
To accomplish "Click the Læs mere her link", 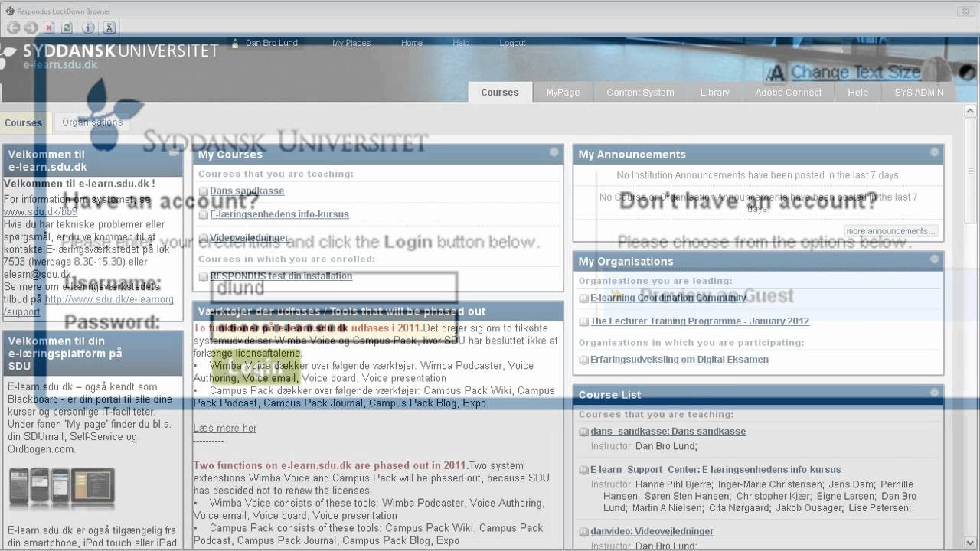I will (x=225, y=429).
